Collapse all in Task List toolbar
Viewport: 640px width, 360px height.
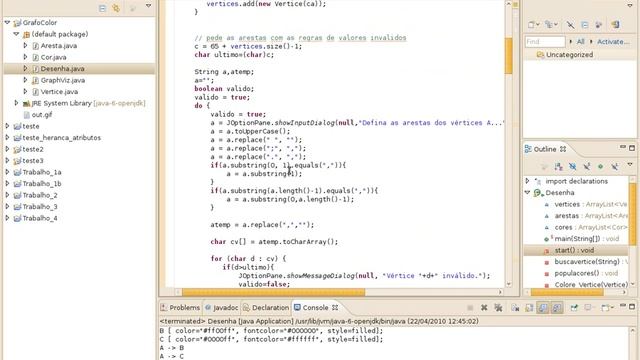585,25
